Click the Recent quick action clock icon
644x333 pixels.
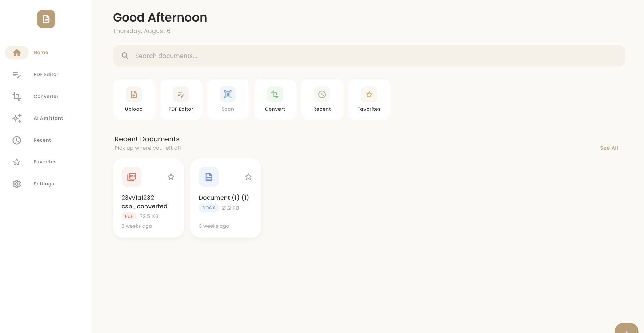(322, 95)
